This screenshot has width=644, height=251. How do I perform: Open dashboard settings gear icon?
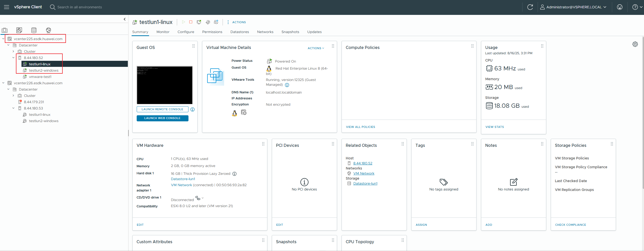tap(635, 44)
